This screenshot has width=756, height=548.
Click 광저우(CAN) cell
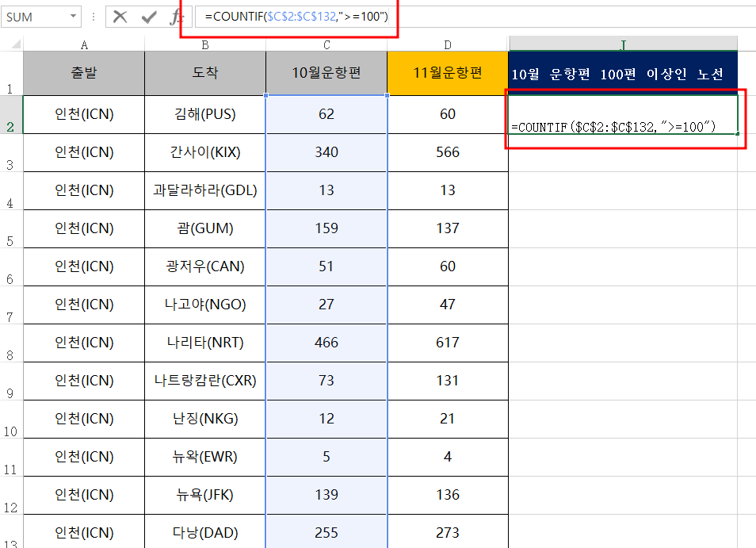[x=205, y=267]
